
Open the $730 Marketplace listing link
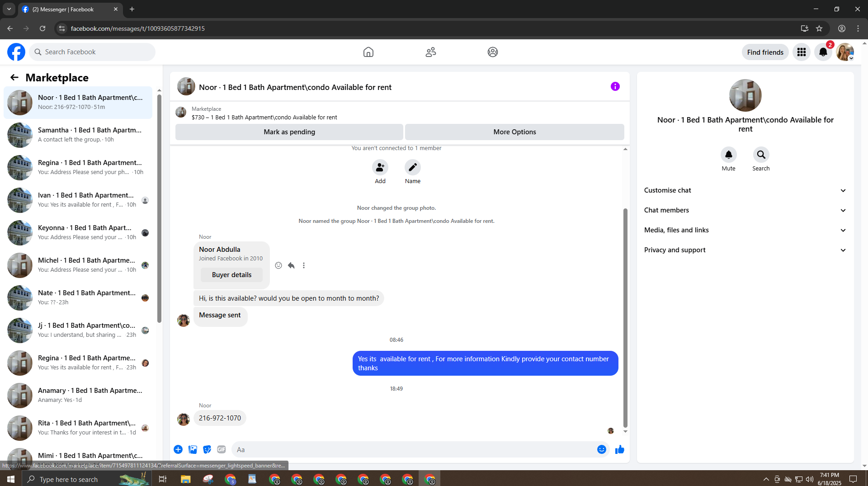click(x=264, y=118)
